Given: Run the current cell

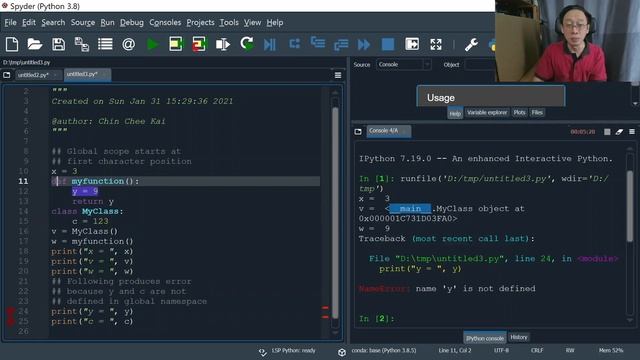Looking at the screenshot, I should (176, 44).
